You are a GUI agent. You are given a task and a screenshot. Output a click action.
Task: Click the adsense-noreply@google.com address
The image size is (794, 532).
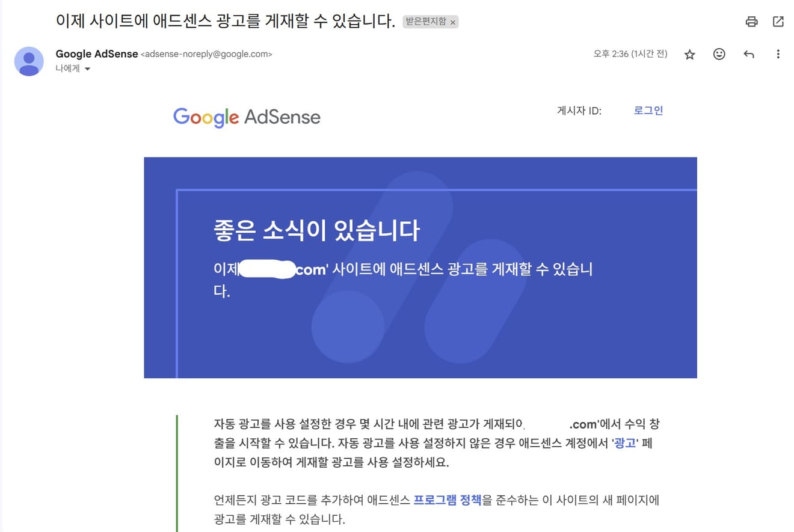point(206,54)
